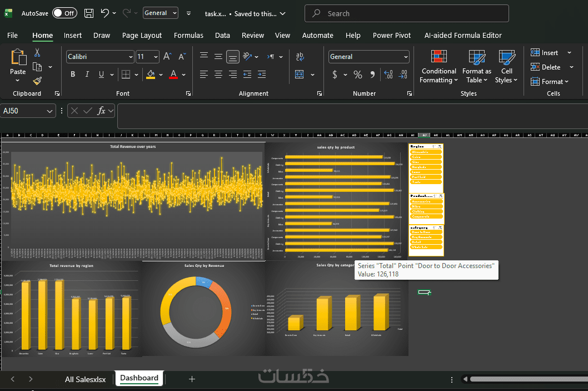This screenshot has height=391, width=588.
Task: Click the Cut scissors icon
Action: [x=37, y=52]
